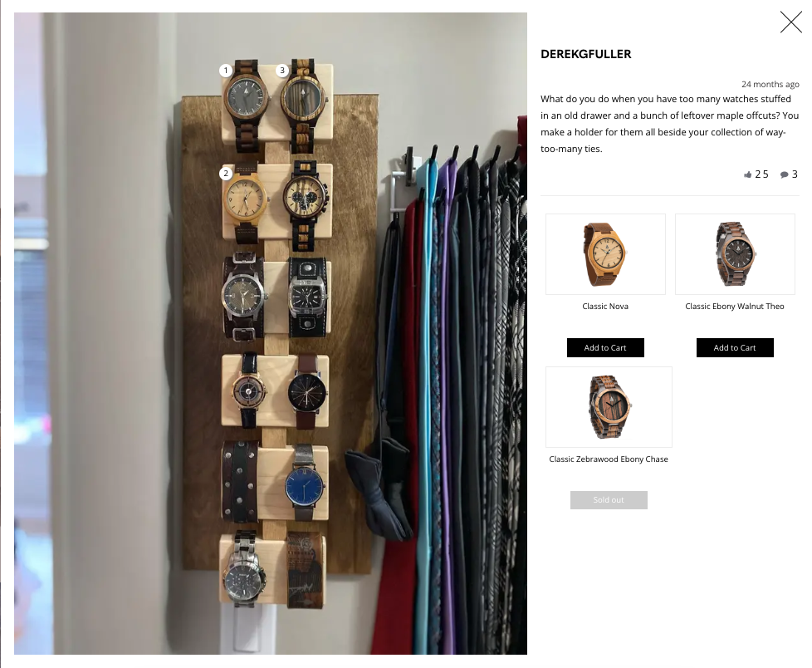Screen dimensions: 812x668
Task: Click the like count 25
Action: click(x=761, y=174)
